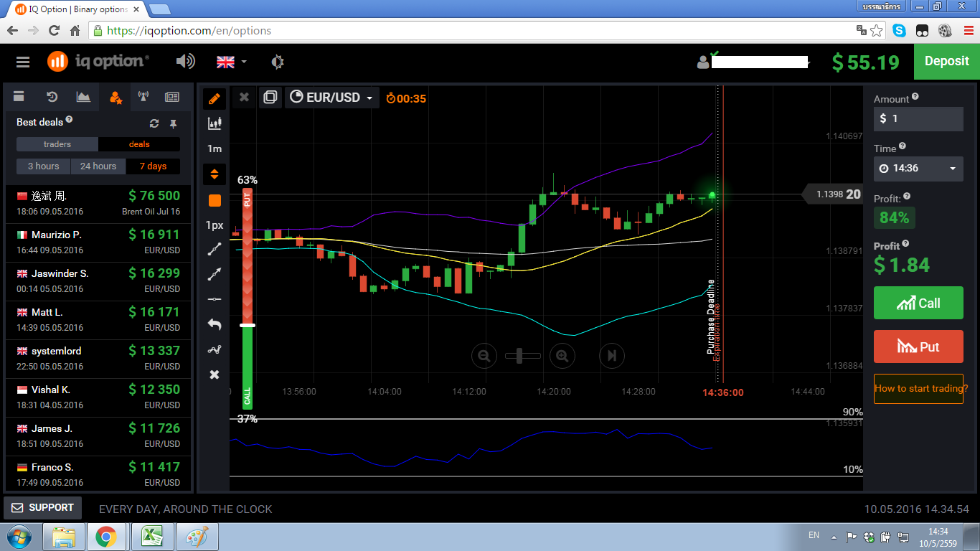Open the UK flag language dropdown

click(231, 62)
